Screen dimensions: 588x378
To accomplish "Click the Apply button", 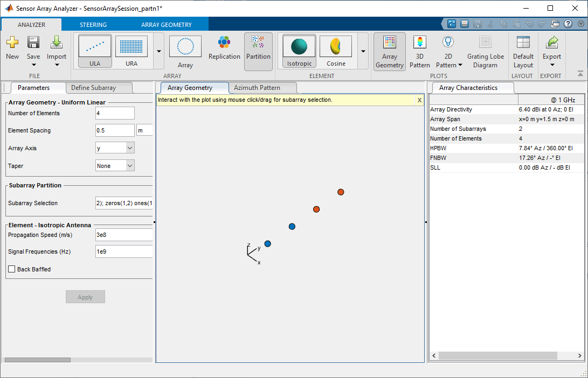I will 85,297.
